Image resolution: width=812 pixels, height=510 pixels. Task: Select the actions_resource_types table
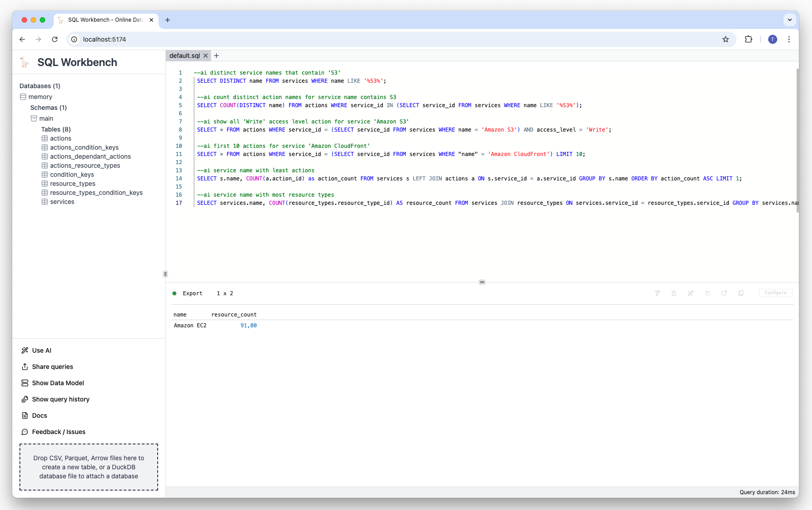(x=85, y=165)
